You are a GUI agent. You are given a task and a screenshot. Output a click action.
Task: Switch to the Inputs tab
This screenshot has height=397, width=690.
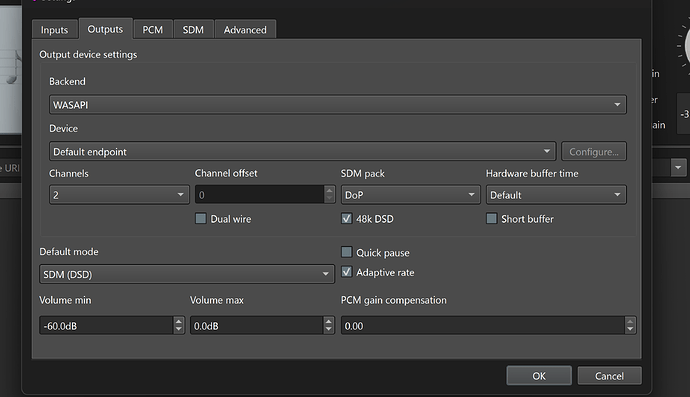[55, 29]
